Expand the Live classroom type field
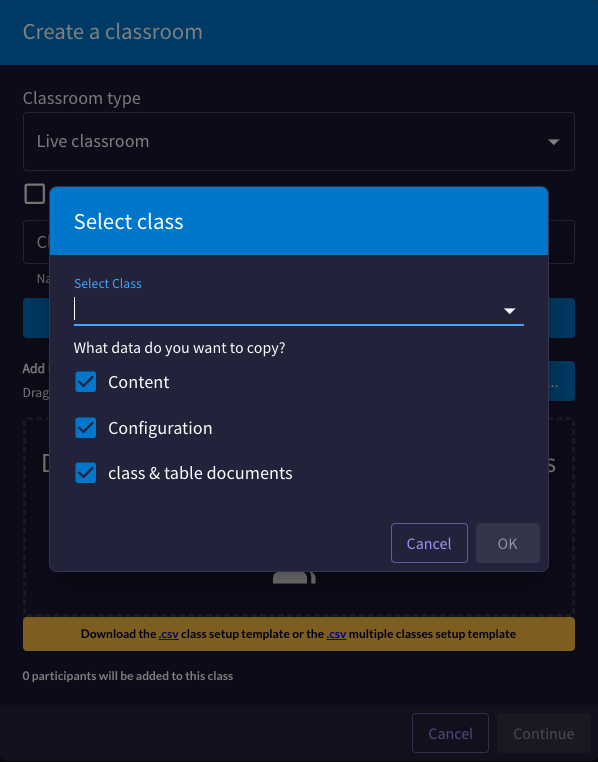 [x=299, y=141]
